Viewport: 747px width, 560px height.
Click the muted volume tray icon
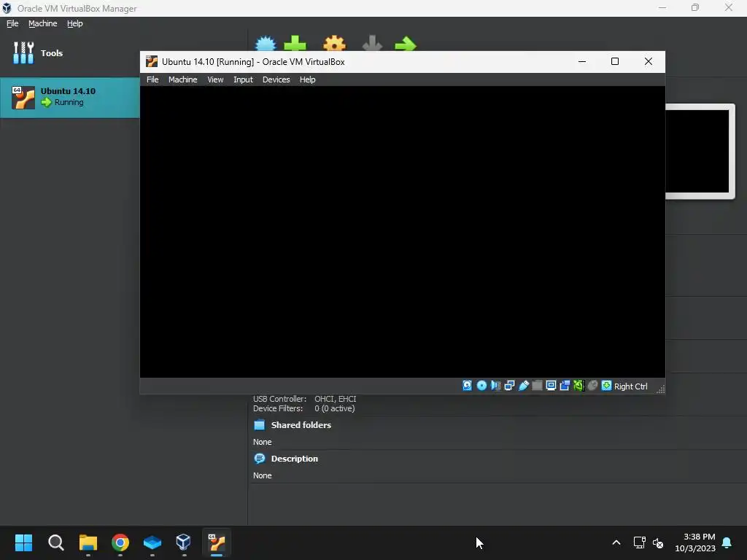(x=658, y=542)
